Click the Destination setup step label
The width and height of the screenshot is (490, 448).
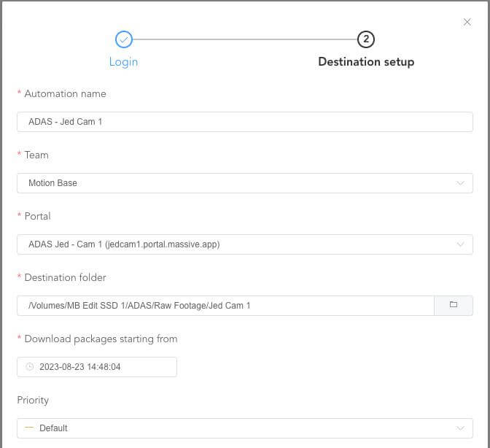point(366,62)
